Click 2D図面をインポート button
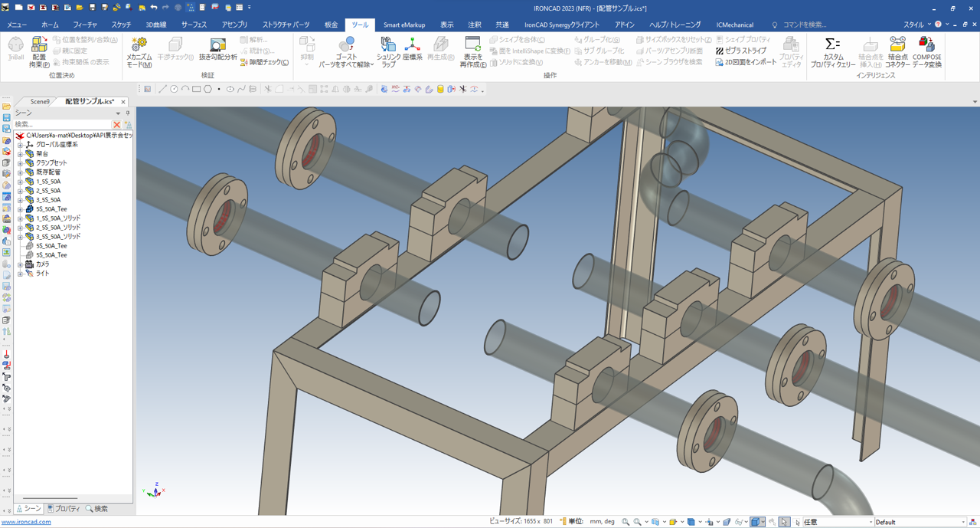The width and height of the screenshot is (980, 528). pyautogui.click(x=746, y=62)
